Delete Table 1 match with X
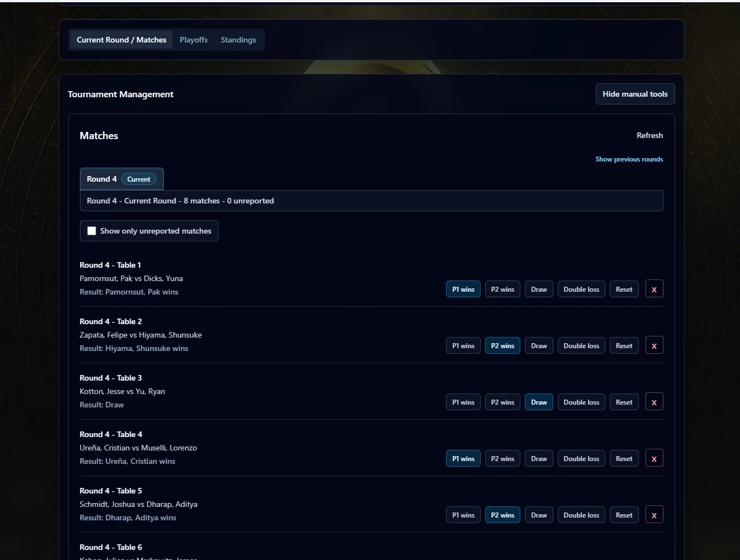The image size is (740, 560). click(x=654, y=289)
